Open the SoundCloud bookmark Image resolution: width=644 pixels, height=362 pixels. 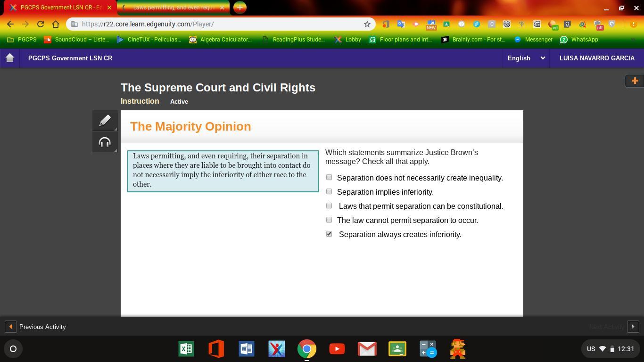[x=76, y=40]
